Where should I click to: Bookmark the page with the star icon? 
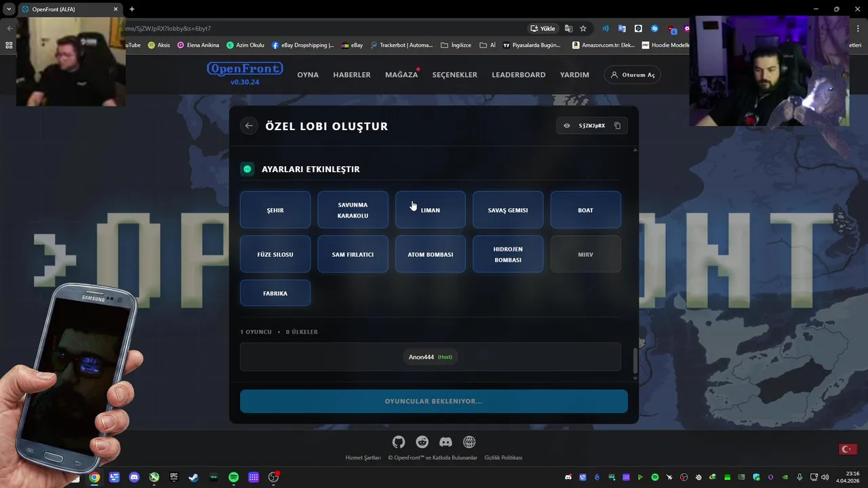click(x=583, y=28)
